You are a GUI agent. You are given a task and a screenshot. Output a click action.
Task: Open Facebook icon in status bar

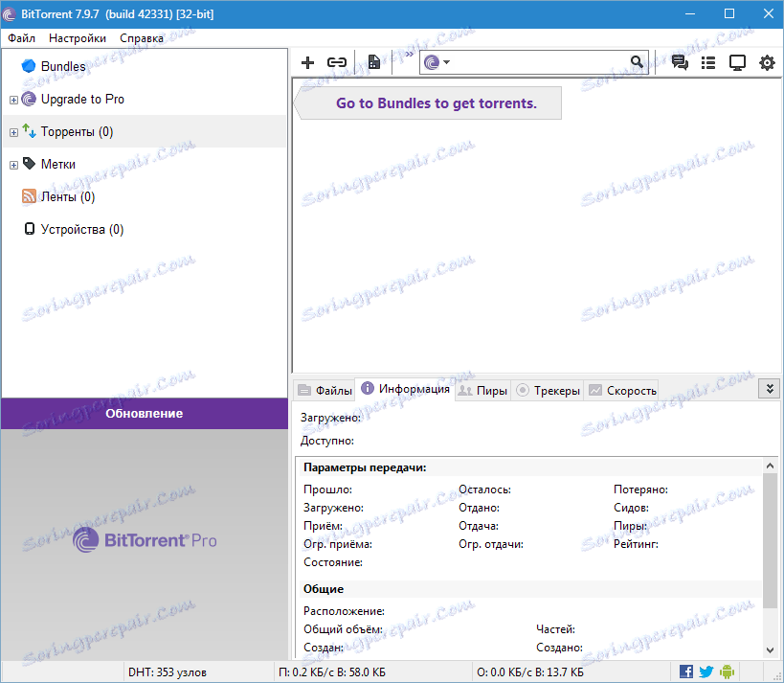point(686,672)
